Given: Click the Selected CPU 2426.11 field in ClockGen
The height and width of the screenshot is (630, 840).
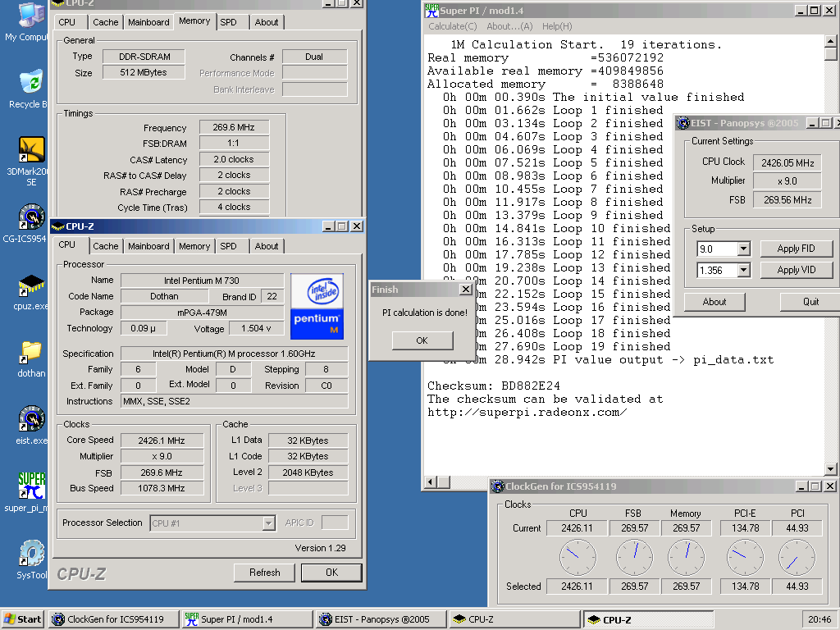Looking at the screenshot, I should 577,587.
